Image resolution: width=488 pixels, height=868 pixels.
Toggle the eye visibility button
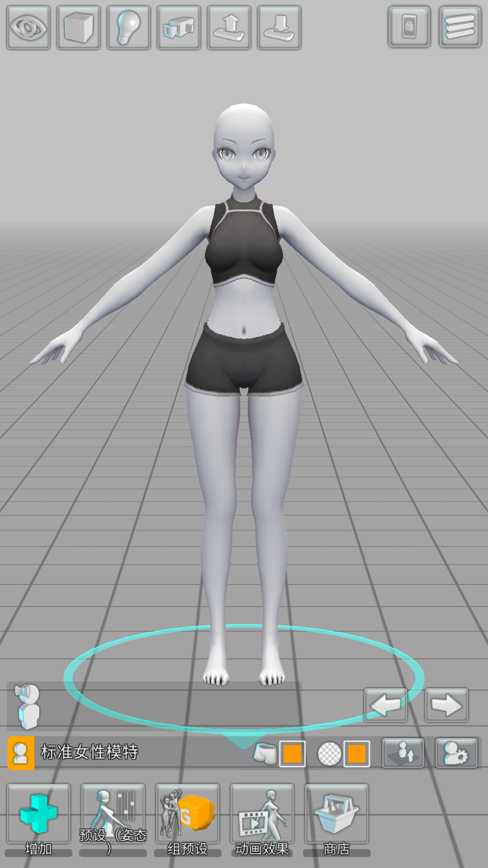pyautogui.click(x=28, y=28)
